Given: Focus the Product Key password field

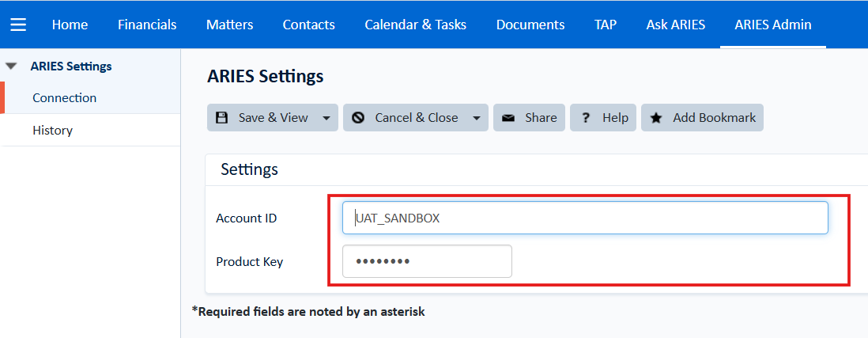Looking at the screenshot, I should (x=427, y=261).
